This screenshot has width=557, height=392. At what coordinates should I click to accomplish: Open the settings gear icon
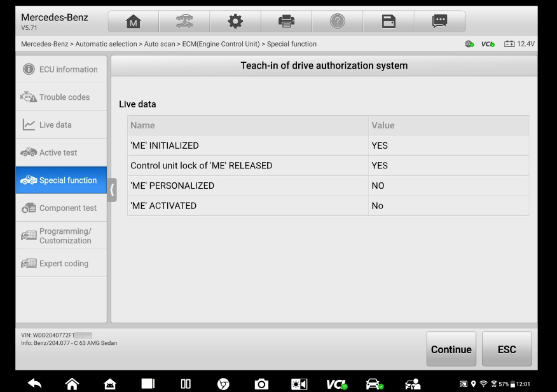pos(235,22)
